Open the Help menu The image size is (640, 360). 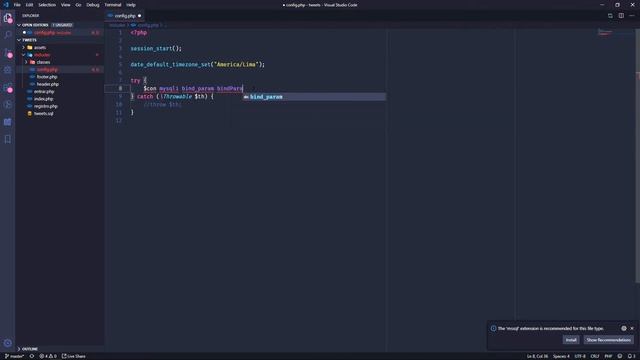131,5
